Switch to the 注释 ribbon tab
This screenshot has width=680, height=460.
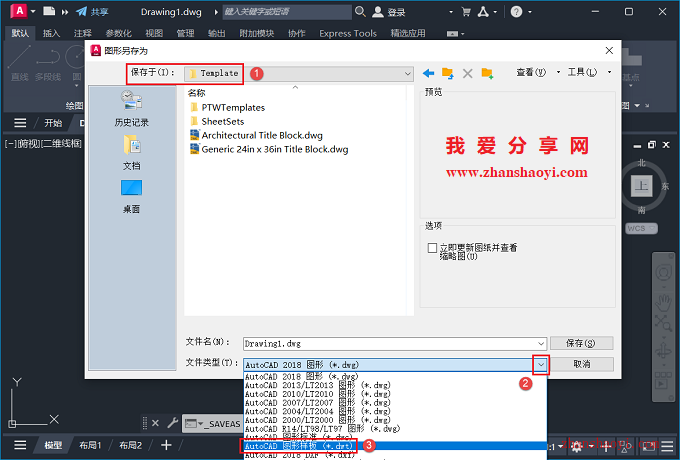(x=82, y=33)
